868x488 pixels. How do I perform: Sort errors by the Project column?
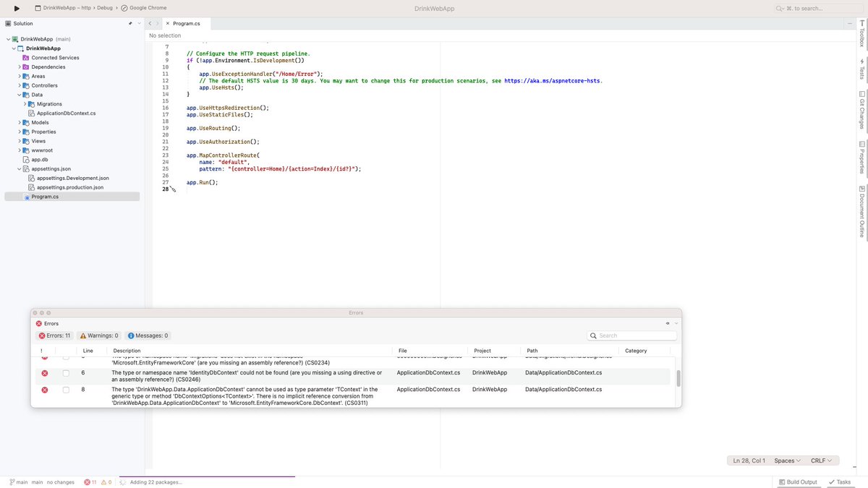(x=482, y=351)
